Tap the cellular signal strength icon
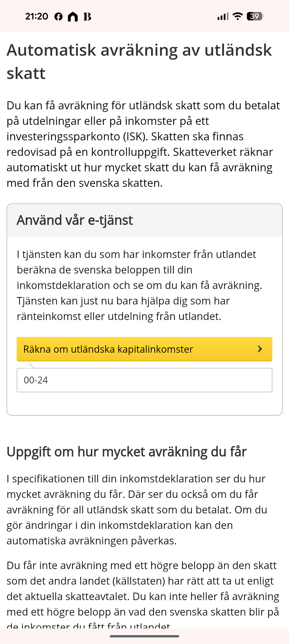289x644 pixels. click(223, 16)
